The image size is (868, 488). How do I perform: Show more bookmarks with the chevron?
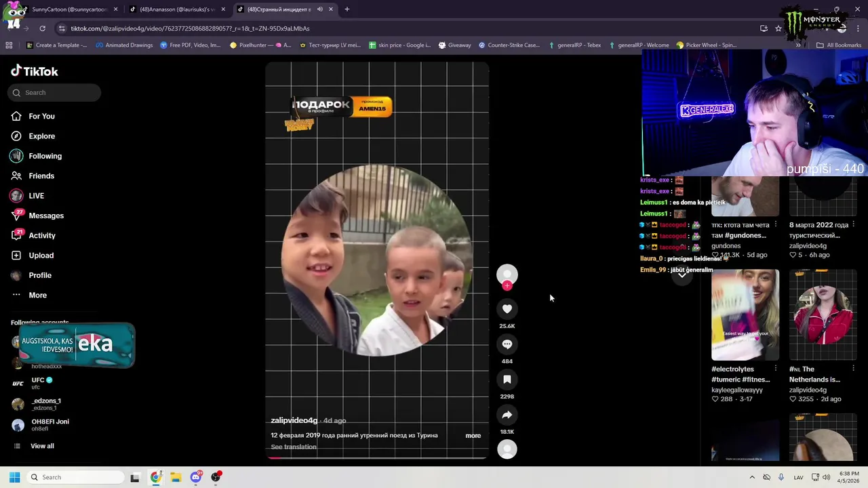pos(798,45)
